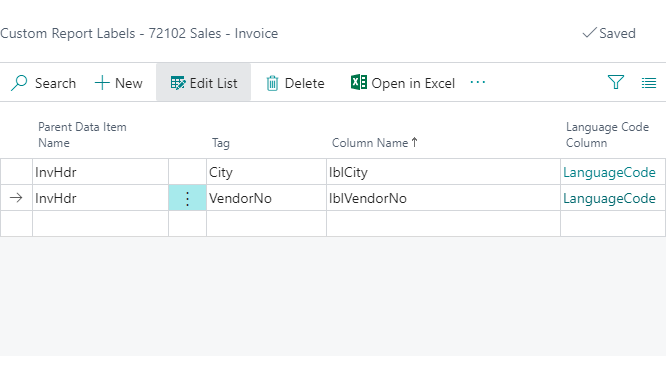Open row options for the VendorNo row
The height and width of the screenshot is (382, 666).
(x=187, y=198)
